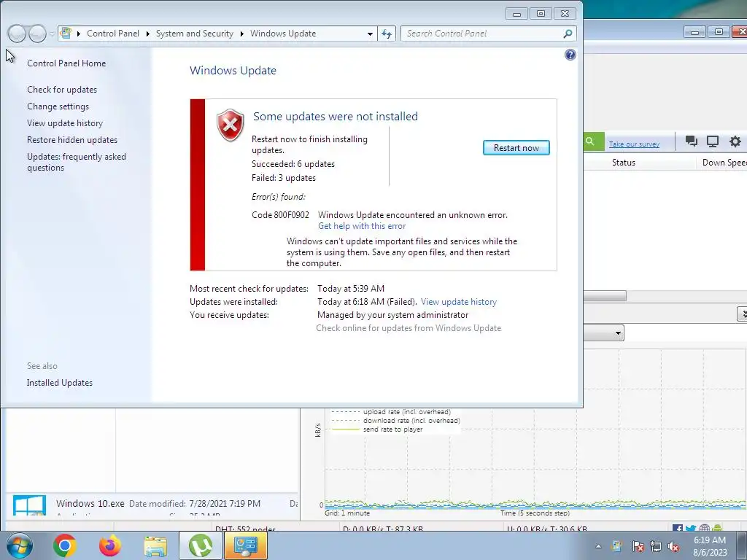Click the red error shield icon
Screen dimensions: 747x560
[230, 125]
